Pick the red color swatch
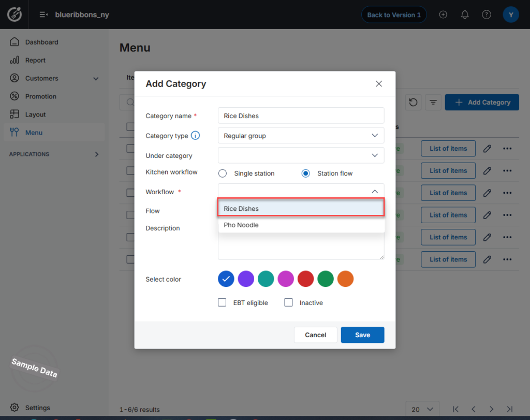Viewport: 530px width, 420px height. click(x=306, y=279)
